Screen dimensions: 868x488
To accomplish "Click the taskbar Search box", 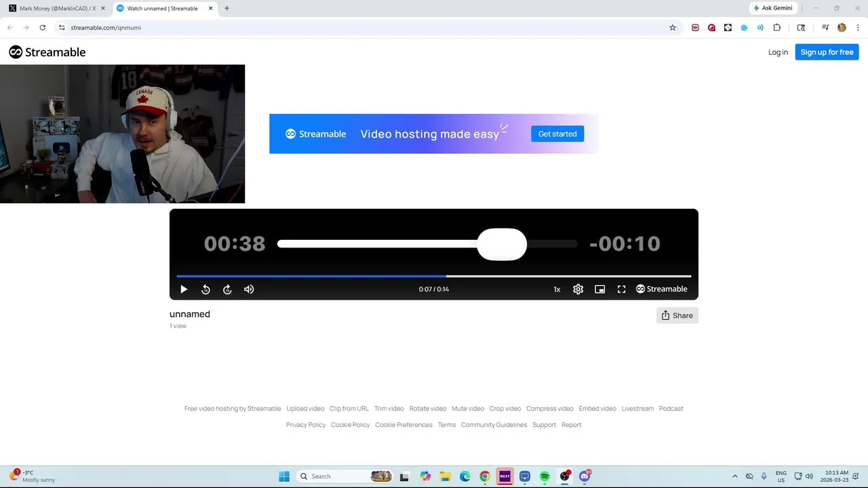I will (x=345, y=476).
